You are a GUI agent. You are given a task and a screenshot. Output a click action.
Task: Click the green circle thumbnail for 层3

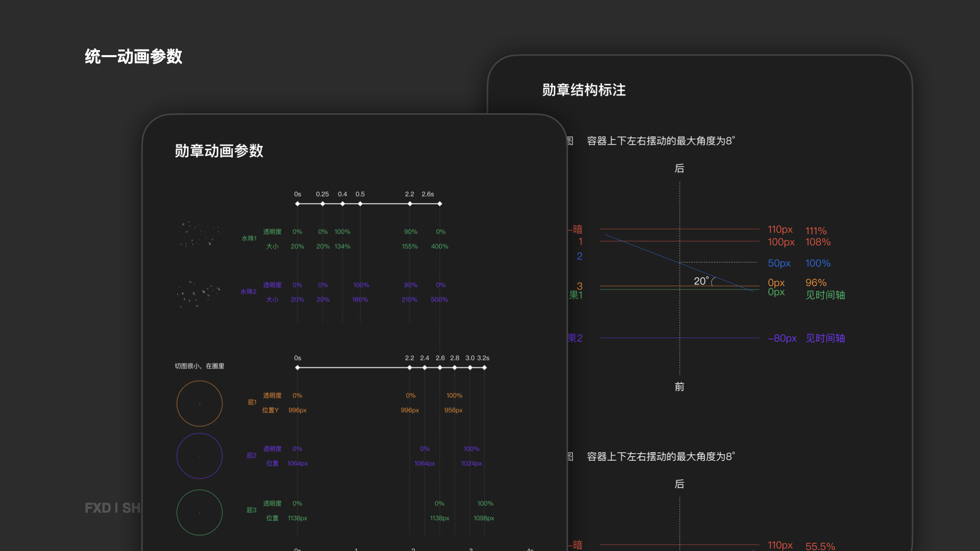200,512
